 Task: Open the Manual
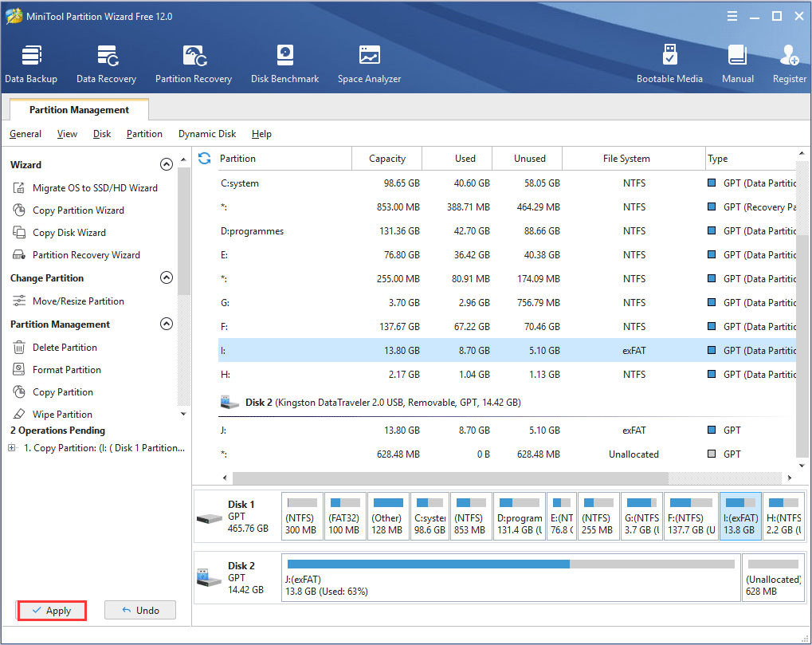click(737, 65)
